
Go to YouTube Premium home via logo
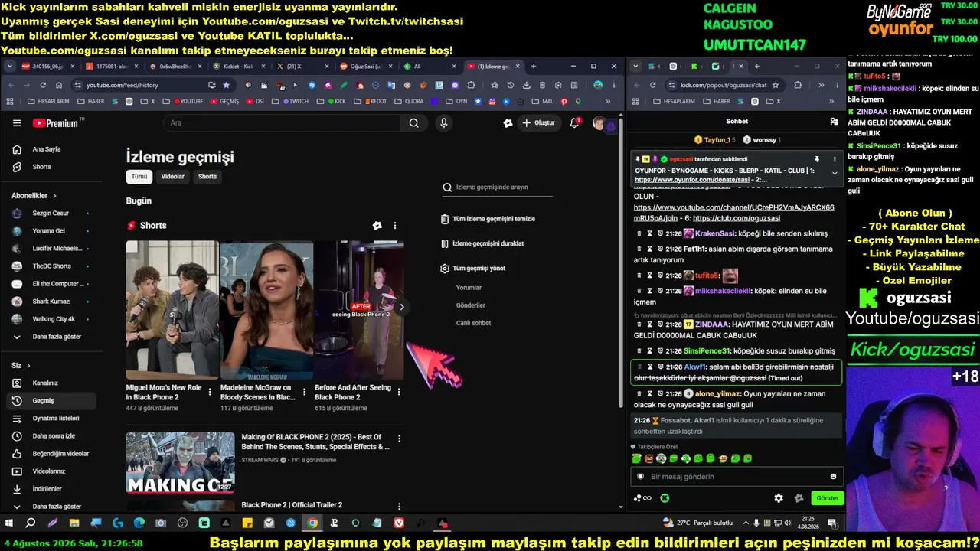[x=55, y=123]
